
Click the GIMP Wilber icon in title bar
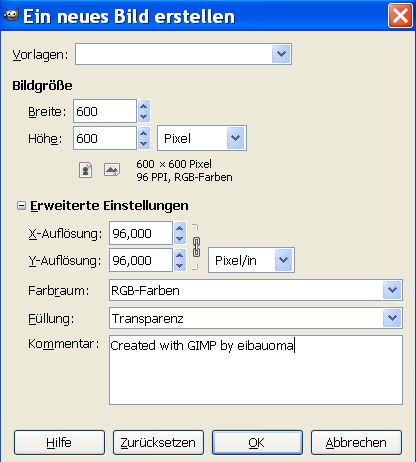click(x=10, y=15)
